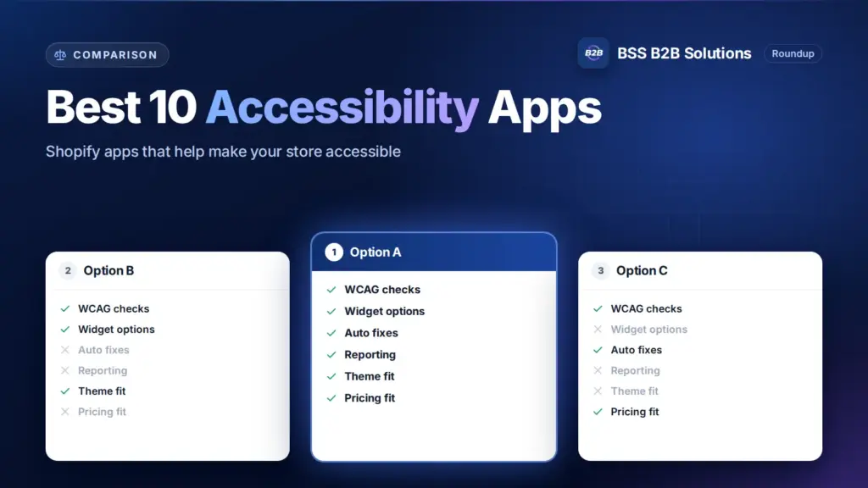The image size is (868, 488).
Task: Click the checkmark next to Theme fit in Option A
Action: (331, 376)
